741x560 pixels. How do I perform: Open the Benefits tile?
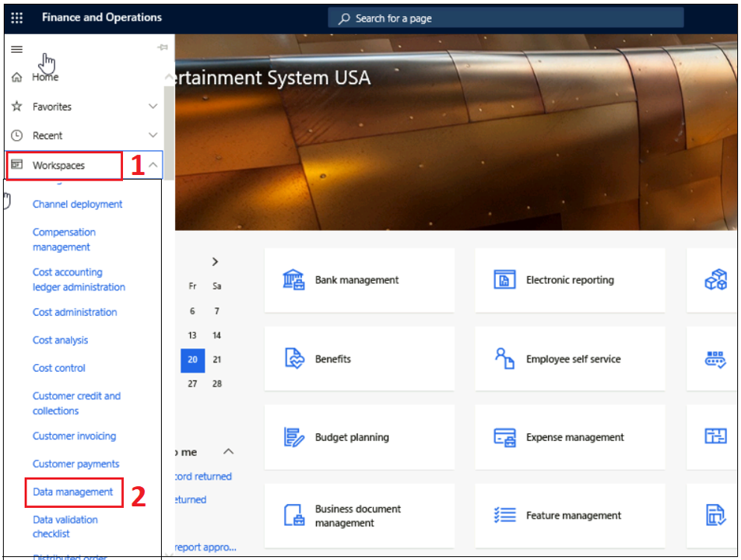(x=359, y=359)
